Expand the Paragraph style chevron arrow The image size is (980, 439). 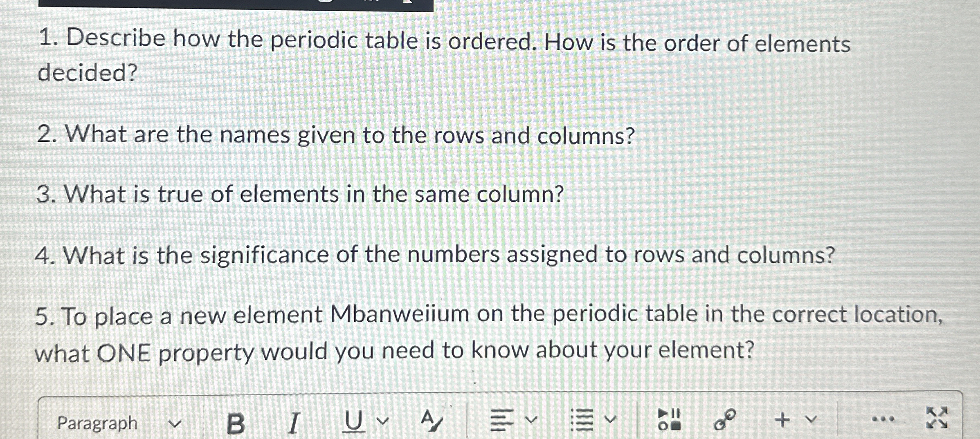click(x=175, y=424)
